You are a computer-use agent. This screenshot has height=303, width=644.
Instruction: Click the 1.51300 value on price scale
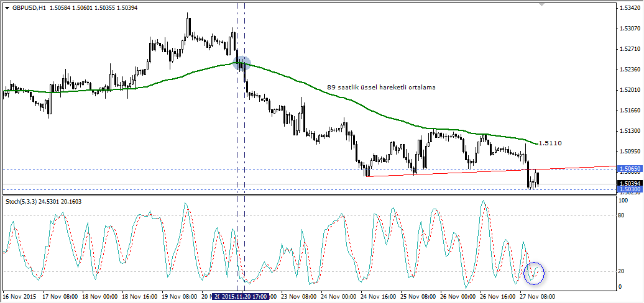[x=630, y=131]
